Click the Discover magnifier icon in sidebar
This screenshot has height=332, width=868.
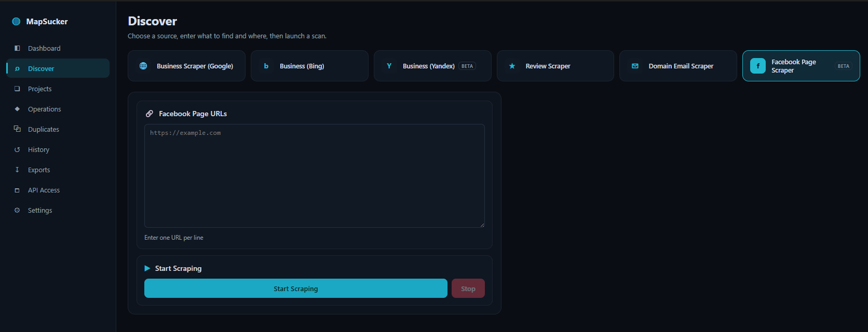(17, 68)
